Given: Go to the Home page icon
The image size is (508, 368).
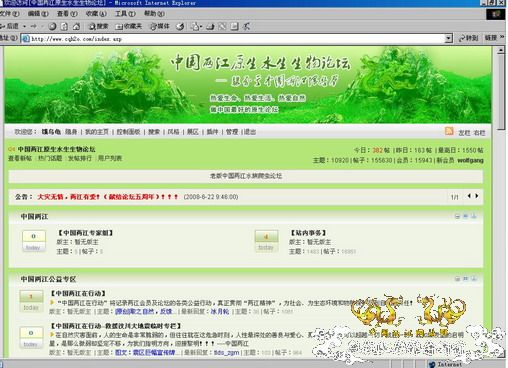Looking at the screenshot, I should 77,26.
